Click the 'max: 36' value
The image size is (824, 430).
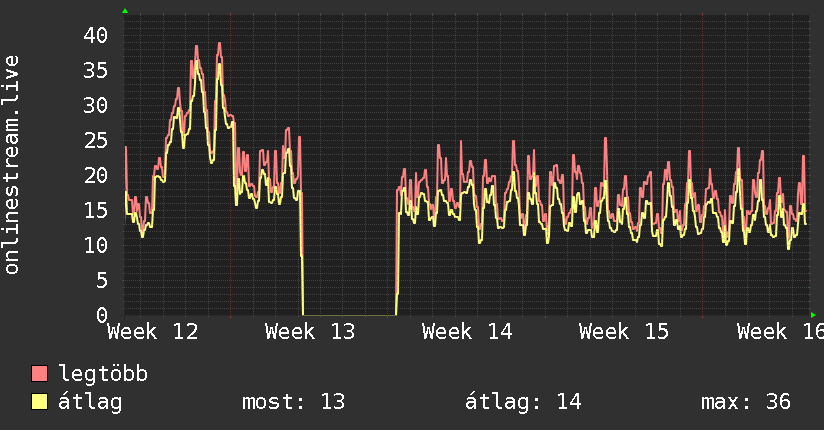pos(746,402)
